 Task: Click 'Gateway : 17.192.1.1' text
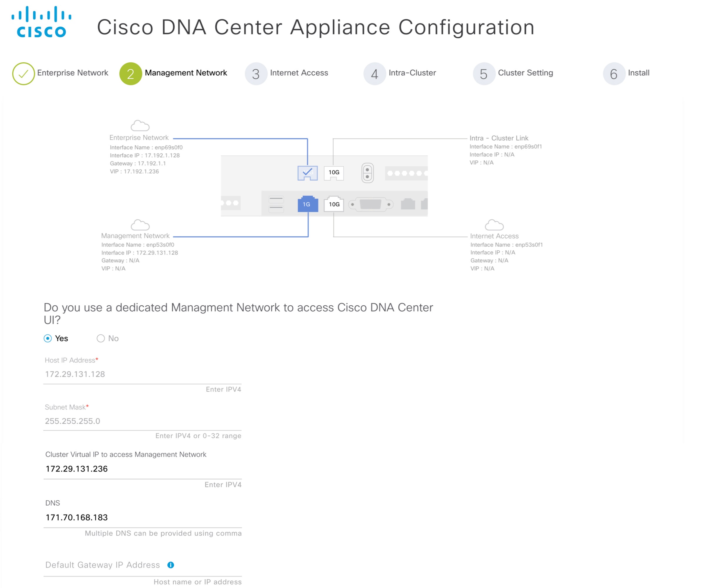[x=138, y=163]
